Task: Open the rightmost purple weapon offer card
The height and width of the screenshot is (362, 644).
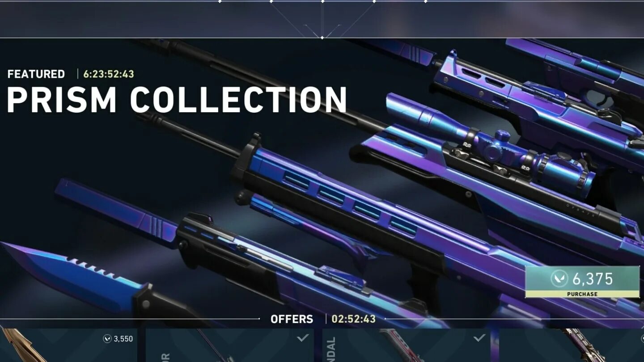Action: click(572, 345)
